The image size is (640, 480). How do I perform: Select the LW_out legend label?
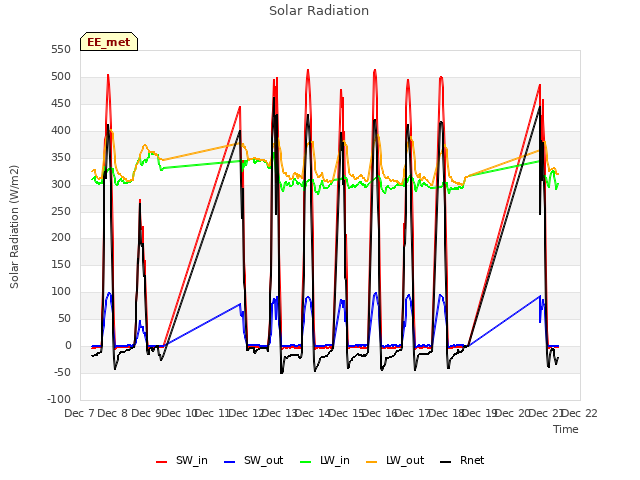tap(405, 460)
